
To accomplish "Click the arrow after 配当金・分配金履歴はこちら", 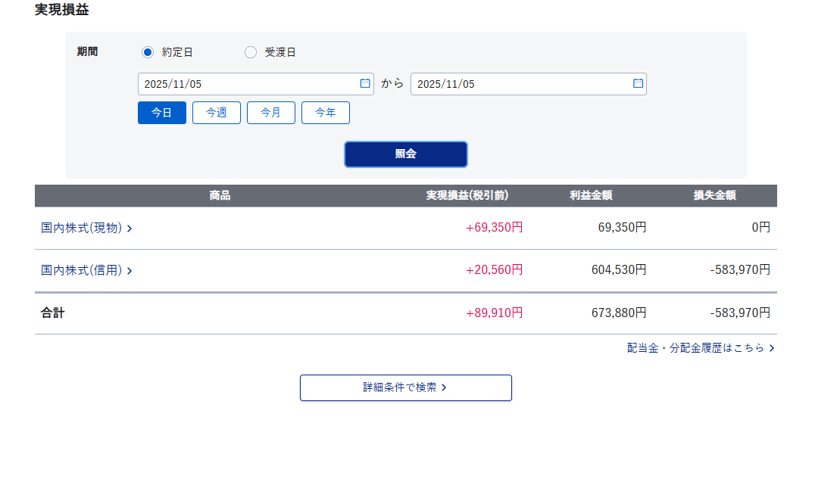I will (x=771, y=348).
